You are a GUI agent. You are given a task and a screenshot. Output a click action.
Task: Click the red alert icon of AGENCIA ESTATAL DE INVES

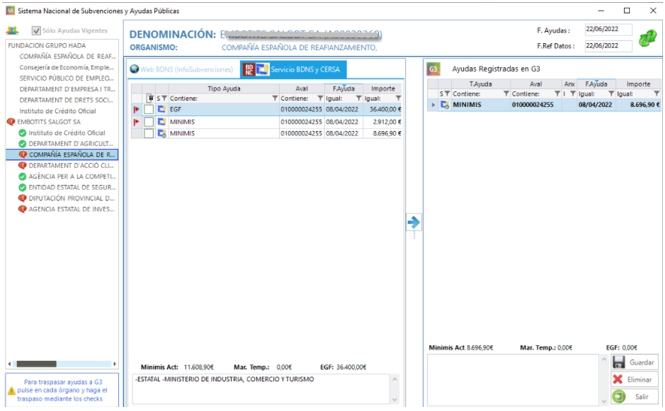[x=22, y=209]
